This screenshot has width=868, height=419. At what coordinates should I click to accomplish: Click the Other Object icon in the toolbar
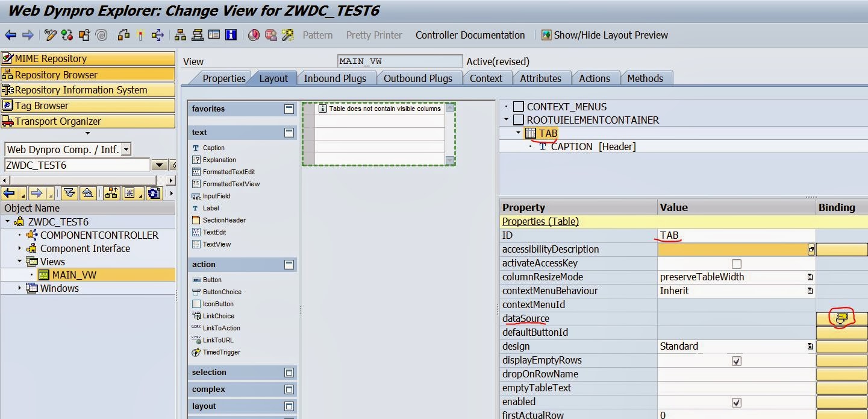pyautogui.click(x=84, y=35)
